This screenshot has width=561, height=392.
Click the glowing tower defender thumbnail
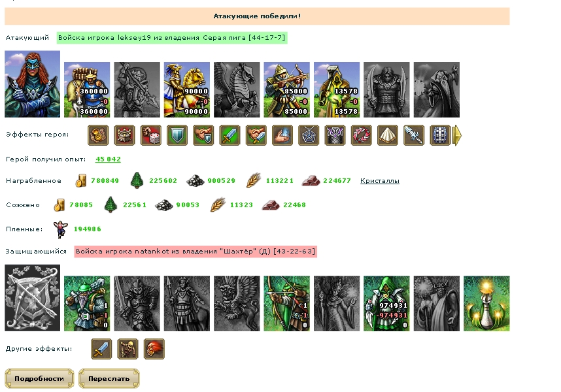[486, 303]
